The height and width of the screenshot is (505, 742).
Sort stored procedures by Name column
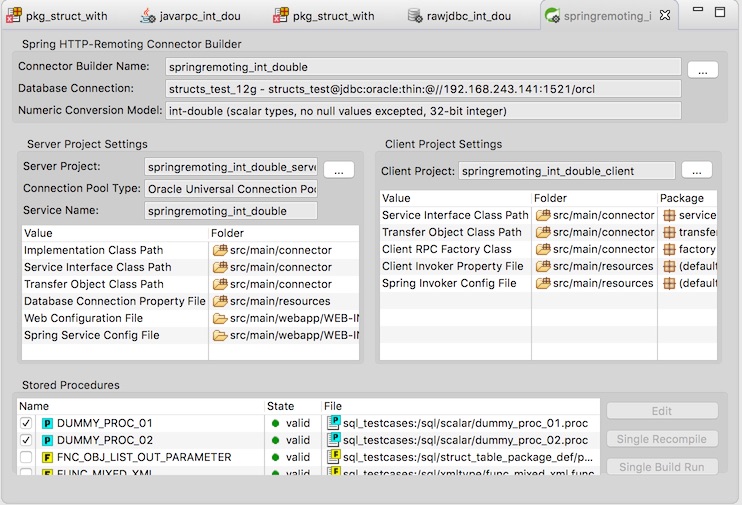click(141, 406)
